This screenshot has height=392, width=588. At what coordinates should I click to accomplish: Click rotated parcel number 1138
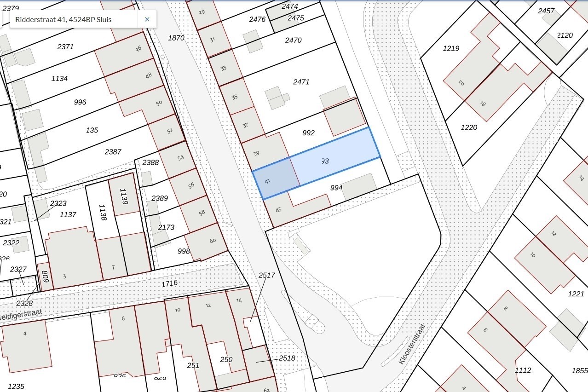point(103,213)
